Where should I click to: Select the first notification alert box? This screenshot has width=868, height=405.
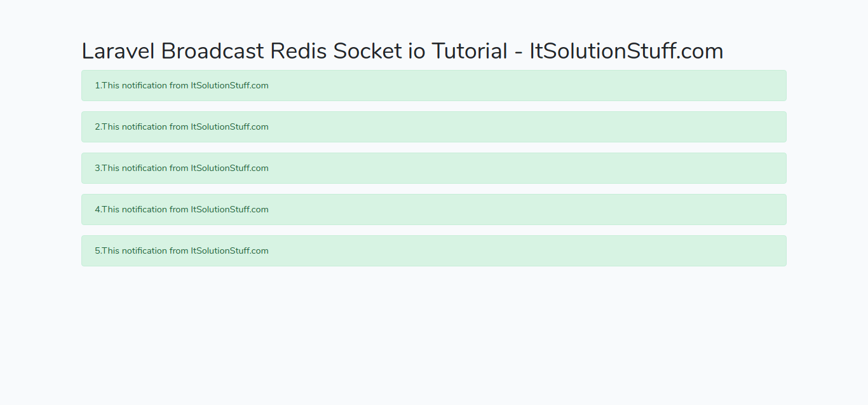click(x=434, y=85)
